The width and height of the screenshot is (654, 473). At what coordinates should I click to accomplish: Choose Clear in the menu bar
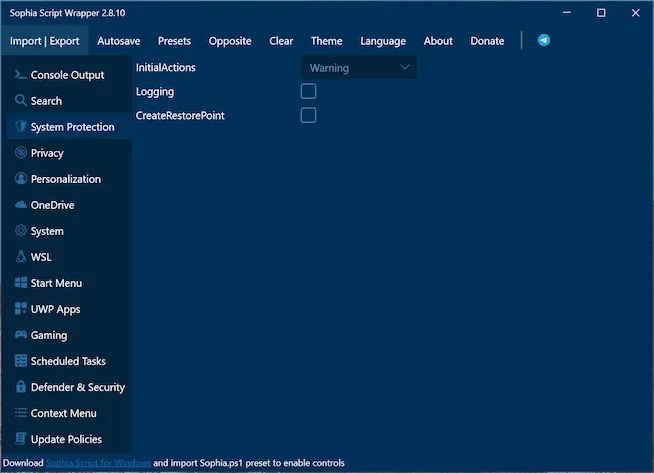pyautogui.click(x=281, y=41)
